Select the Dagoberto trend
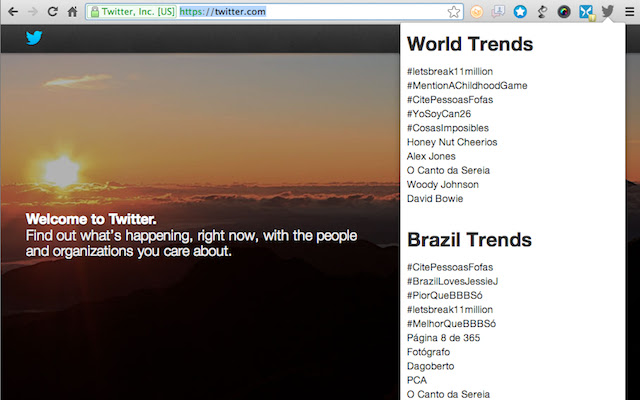 click(x=431, y=366)
